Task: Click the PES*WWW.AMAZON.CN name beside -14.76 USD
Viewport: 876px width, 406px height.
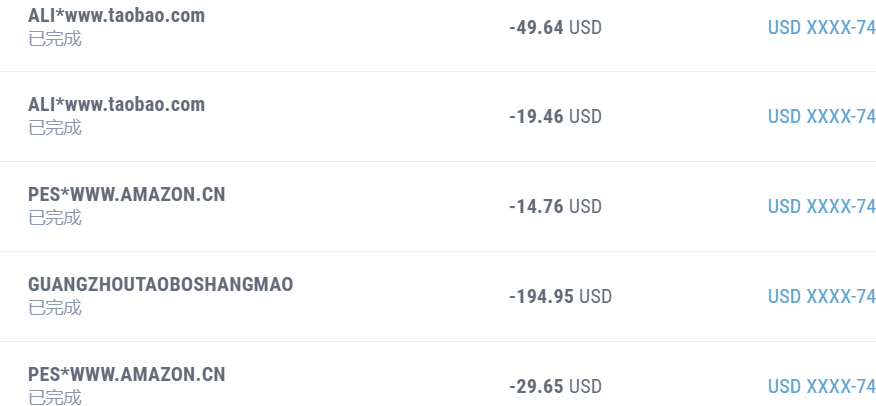Action: [127, 195]
